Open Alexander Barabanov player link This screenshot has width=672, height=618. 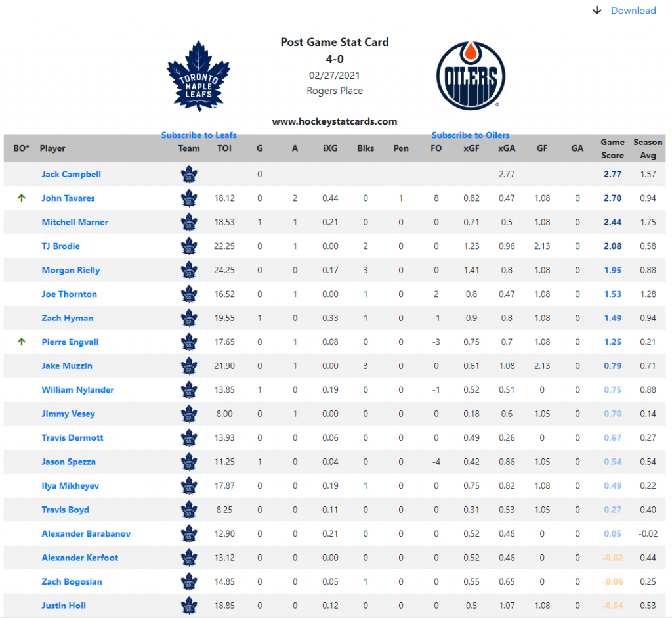coord(86,534)
